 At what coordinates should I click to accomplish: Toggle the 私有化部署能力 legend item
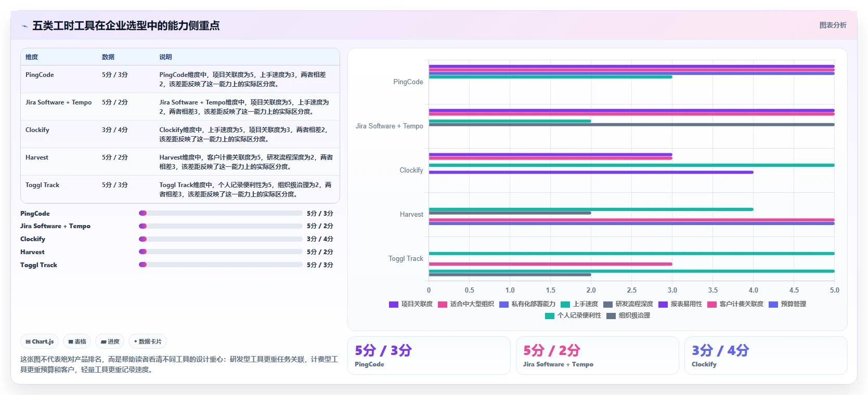click(527, 304)
